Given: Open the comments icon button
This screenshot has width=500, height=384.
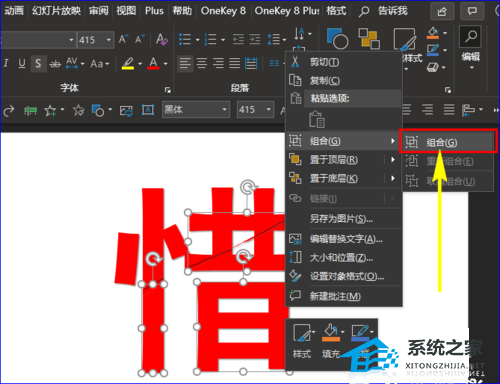Looking at the screenshot, I should coord(472,11).
